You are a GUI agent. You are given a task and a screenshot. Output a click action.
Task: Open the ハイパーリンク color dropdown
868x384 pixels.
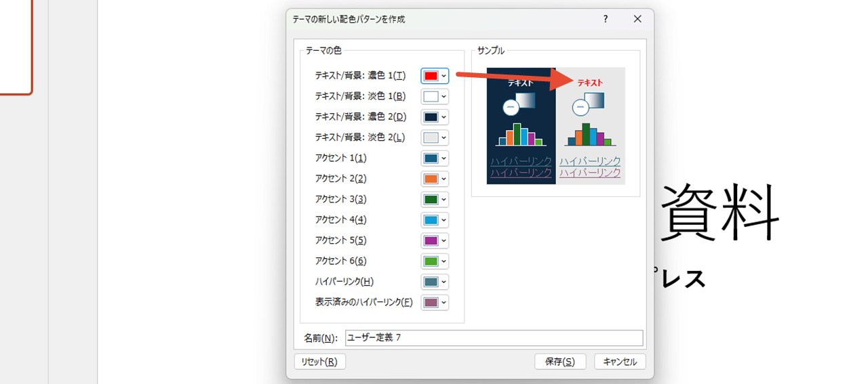435,282
